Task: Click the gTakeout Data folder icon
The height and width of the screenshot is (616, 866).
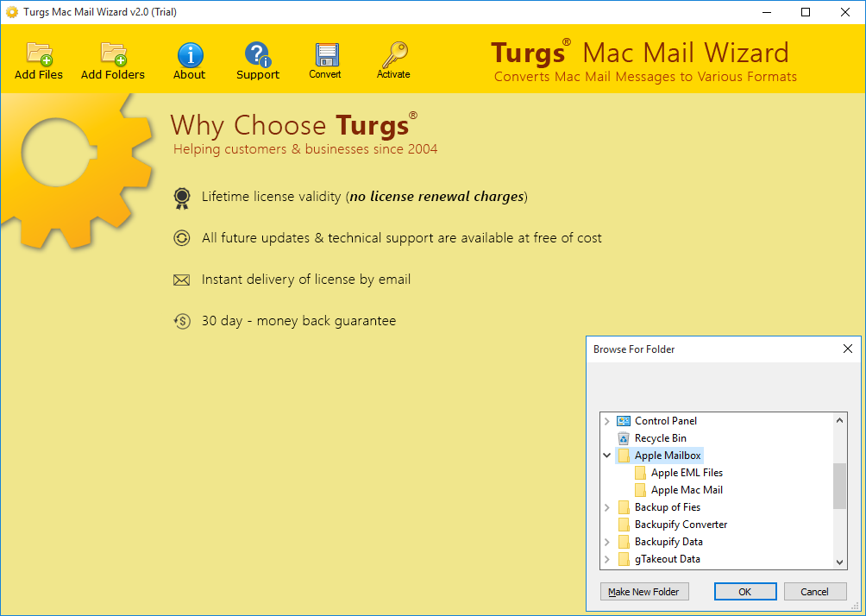Action: pyautogui.click(x=624, y=558)
